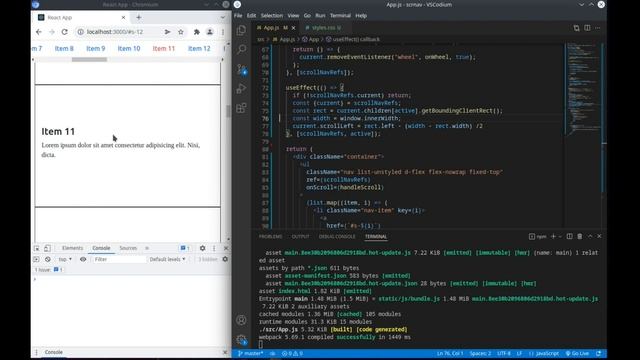Switch to styles.css editor tab

pos(323,28)
